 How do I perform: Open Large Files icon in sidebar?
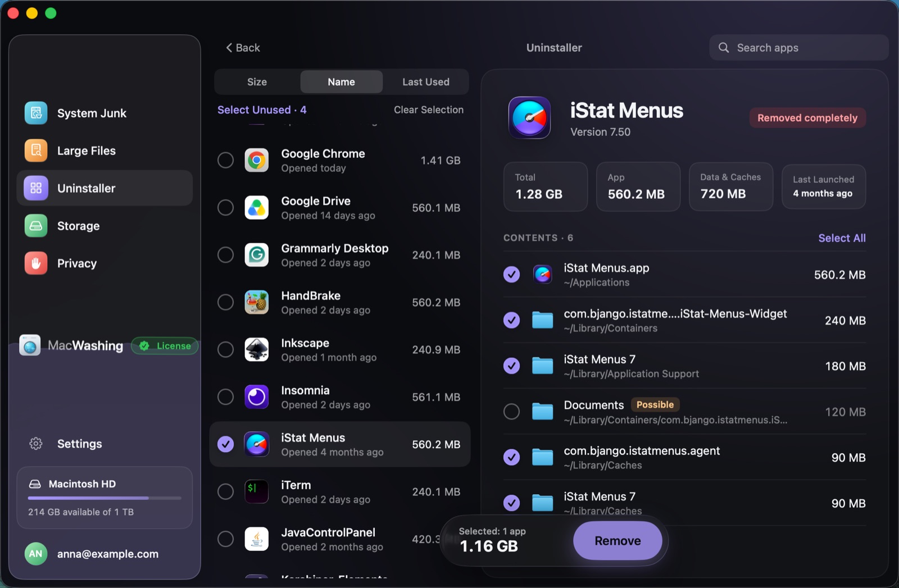[36, 151]
